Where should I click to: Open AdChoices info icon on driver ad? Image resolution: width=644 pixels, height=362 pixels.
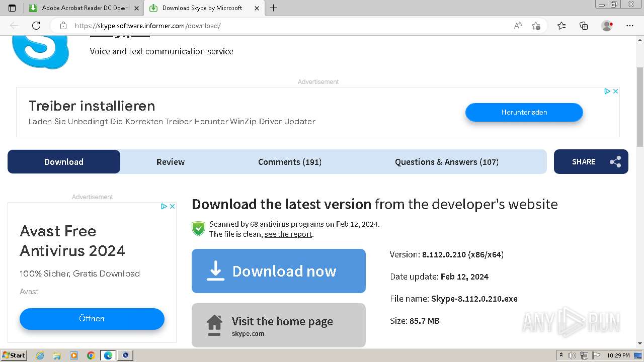click(607, 92)
